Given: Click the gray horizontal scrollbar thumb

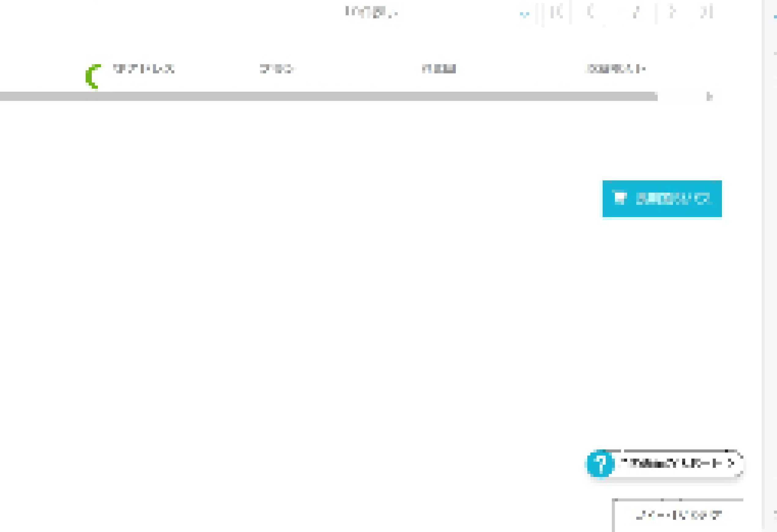Looking at the screenshot, I should 329,96.
